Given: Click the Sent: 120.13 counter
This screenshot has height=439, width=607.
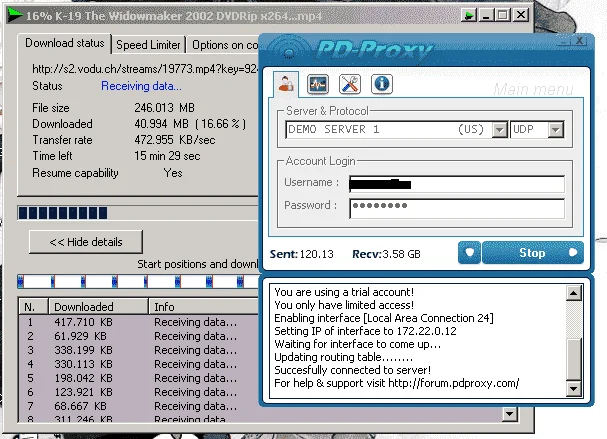Looking at the screenshot, I should [x=302, y=254].
